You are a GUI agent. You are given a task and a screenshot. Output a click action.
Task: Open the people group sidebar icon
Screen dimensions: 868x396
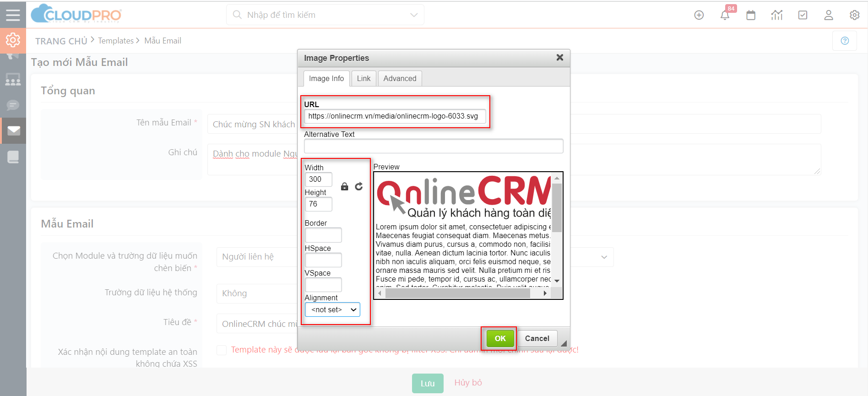(x=13, y=80)
